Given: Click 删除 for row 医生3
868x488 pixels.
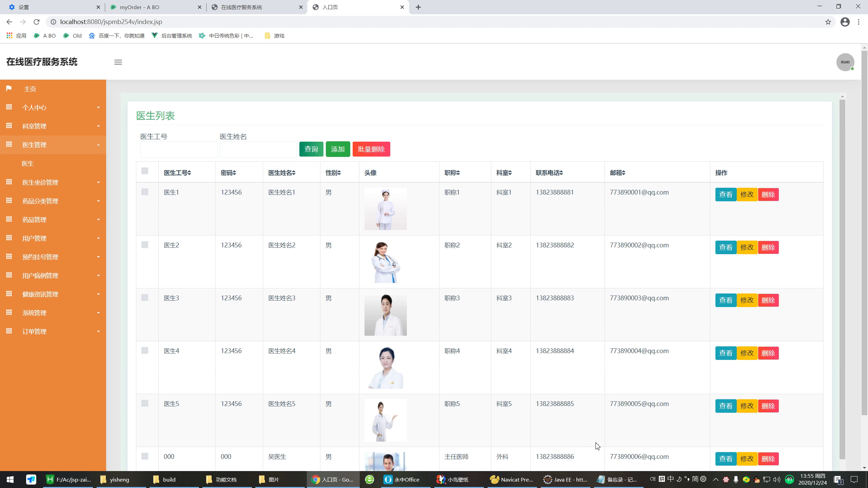Looking at the screenshot, I should click(x=768, y=300).
